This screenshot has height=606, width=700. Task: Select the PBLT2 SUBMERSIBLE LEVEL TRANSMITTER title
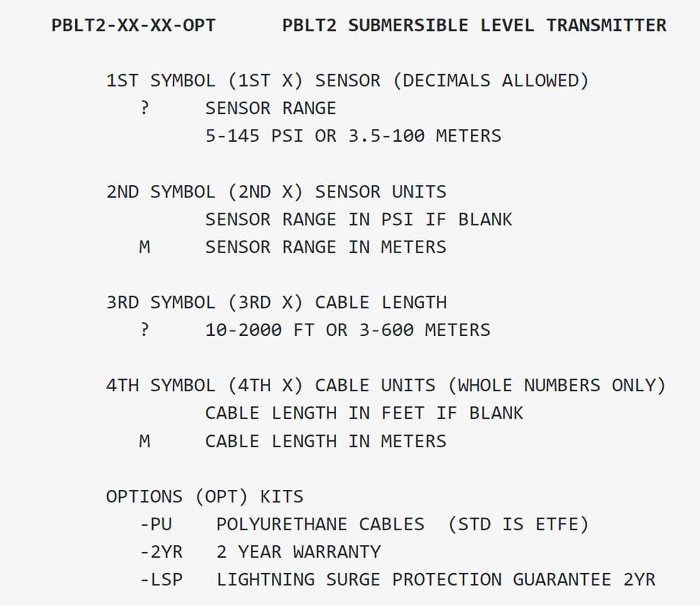[474, 26]
